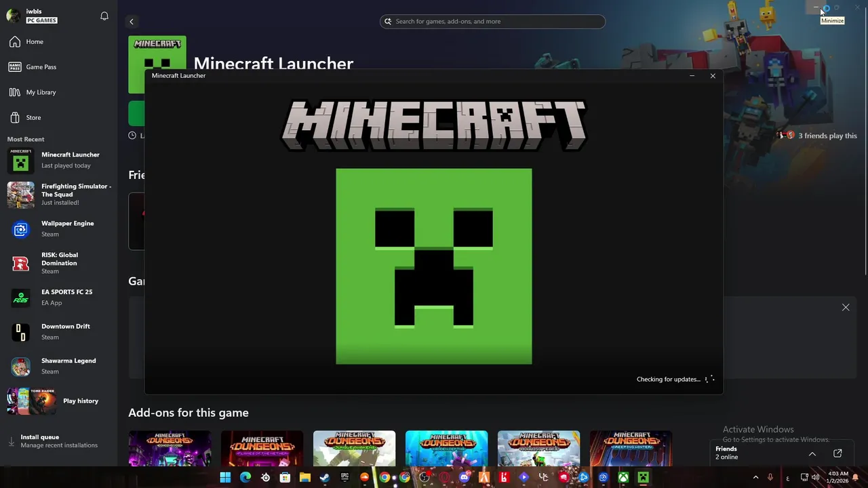868x488 pixels.
Task: Open Jungle Awakens add-on thumbnail
Action: pyautogui.click(x=354, y=448)
